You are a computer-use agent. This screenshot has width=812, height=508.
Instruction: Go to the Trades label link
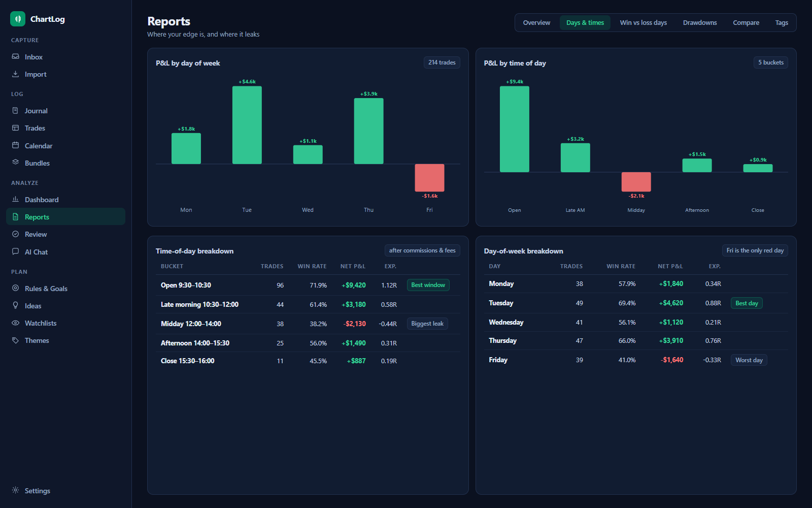tap(35, 128)
